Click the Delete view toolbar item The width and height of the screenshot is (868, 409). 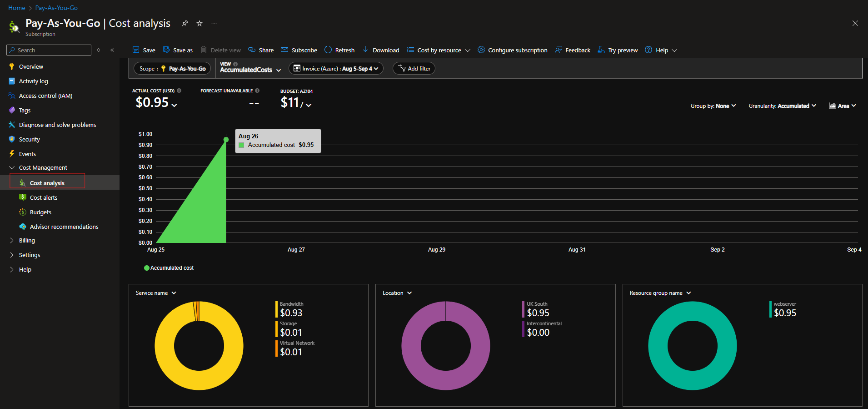tap(220, 50)
